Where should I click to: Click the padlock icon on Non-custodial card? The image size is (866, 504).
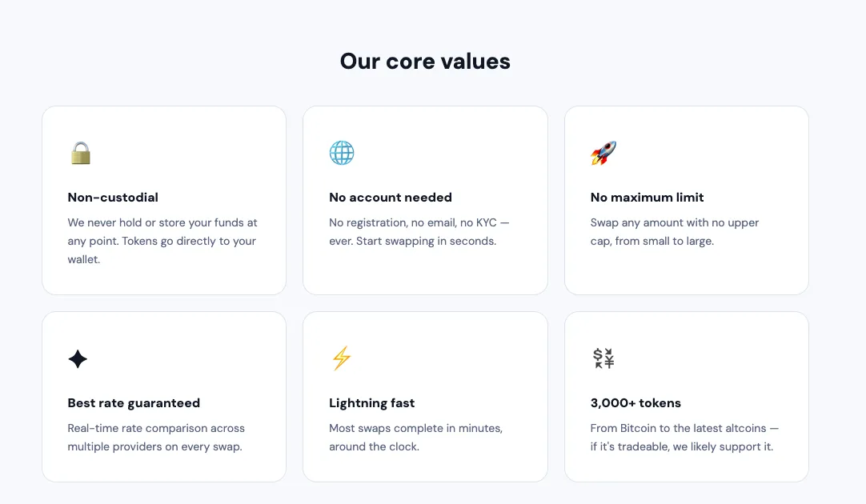pyautogui.click(x=81, y=153)
